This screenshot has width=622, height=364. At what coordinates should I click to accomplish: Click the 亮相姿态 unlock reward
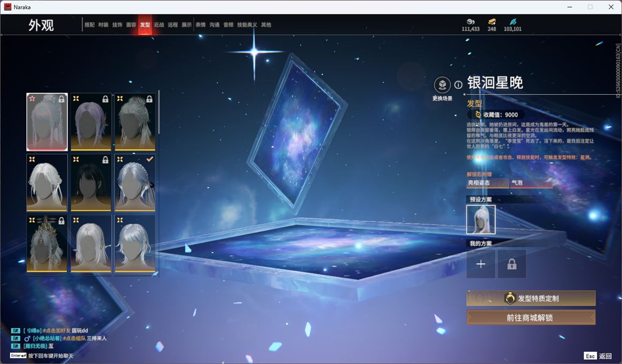coord(487,183)
